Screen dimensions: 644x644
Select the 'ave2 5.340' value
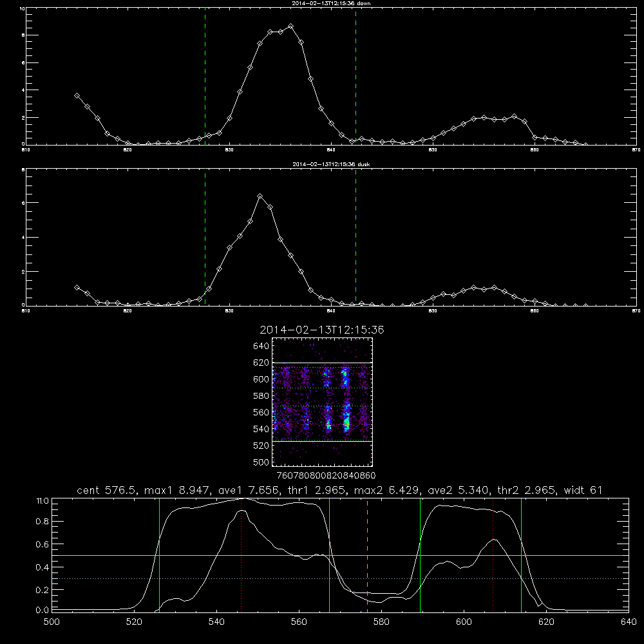[x=459, y=490]
